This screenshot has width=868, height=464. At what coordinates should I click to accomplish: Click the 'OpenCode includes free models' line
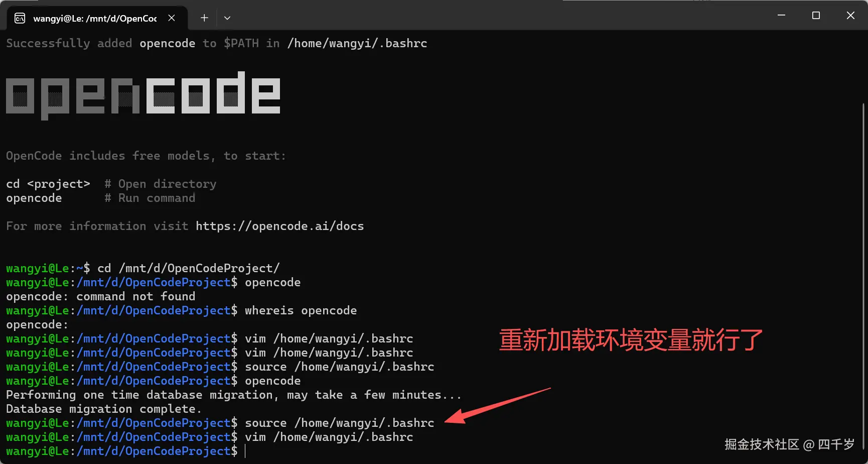point(146,156)
